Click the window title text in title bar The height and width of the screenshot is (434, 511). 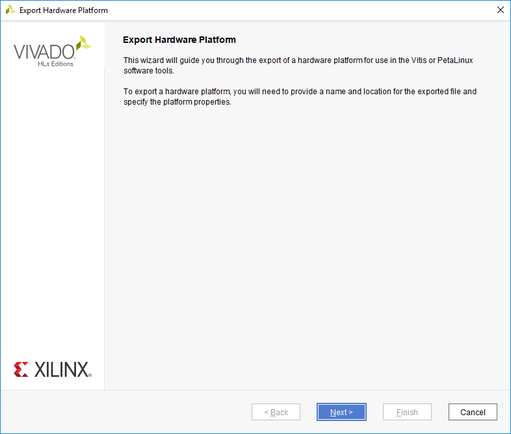64,10
